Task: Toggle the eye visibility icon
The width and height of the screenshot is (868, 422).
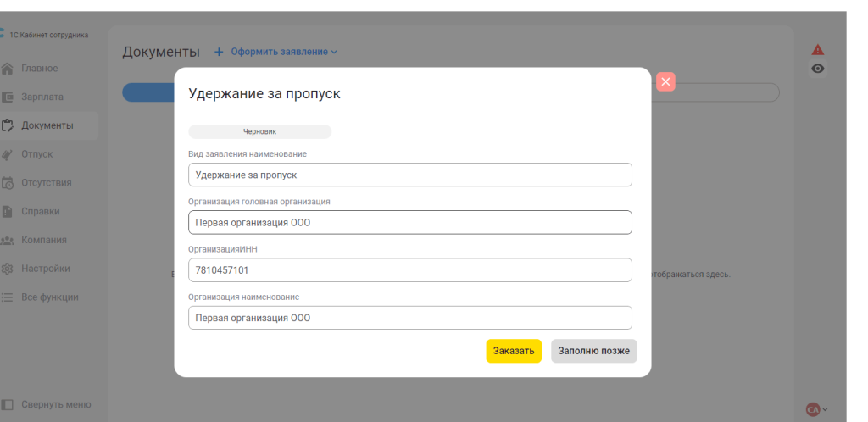Action: (818, 69)
